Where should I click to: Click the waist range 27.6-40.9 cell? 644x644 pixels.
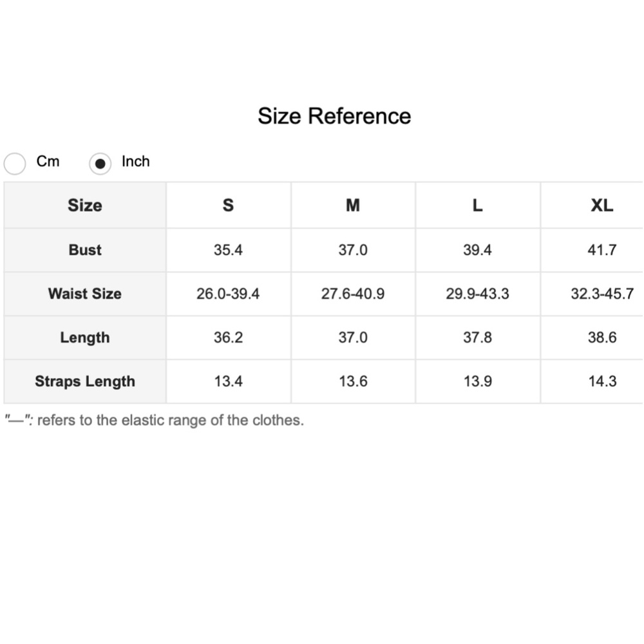point(353,294)
